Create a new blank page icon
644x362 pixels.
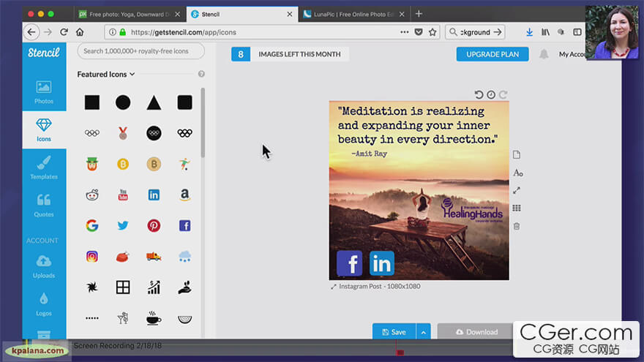[x=517, y=155]
